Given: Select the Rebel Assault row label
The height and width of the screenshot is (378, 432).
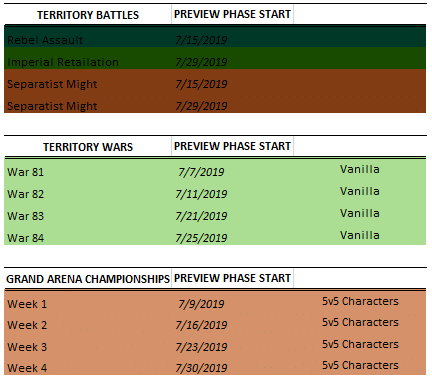Looking at the screenshot, I should click(x=45, y=40).
